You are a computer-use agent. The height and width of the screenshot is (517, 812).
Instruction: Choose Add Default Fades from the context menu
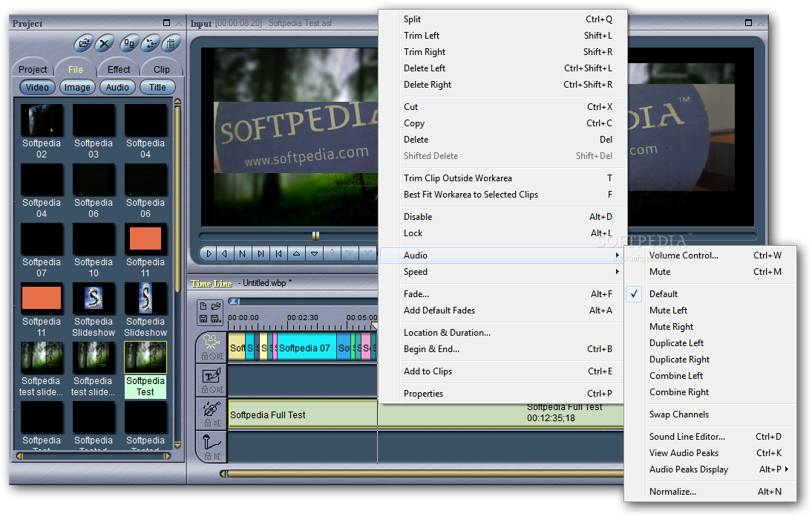[503, 310]
